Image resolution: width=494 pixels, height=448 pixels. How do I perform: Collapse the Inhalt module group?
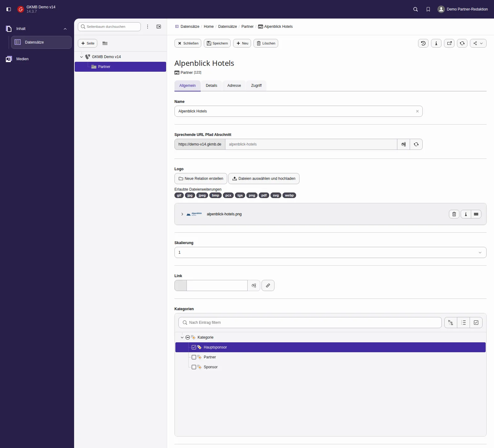coord(65,29)
